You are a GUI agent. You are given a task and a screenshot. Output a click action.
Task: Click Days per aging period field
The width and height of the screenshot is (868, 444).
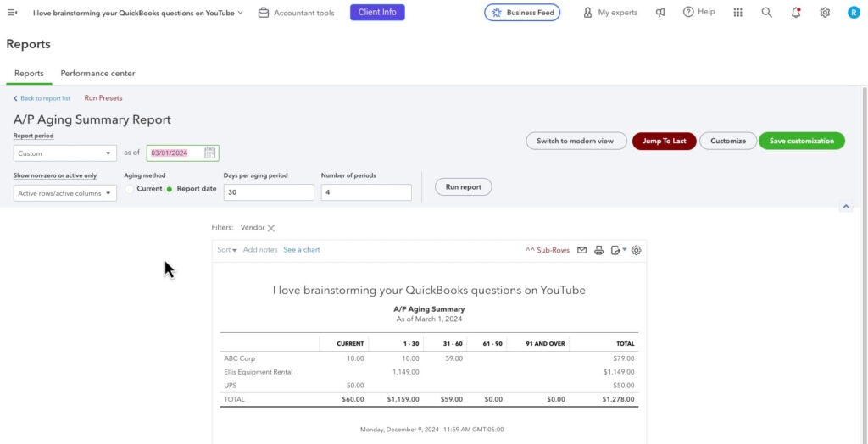coord(269,192)
